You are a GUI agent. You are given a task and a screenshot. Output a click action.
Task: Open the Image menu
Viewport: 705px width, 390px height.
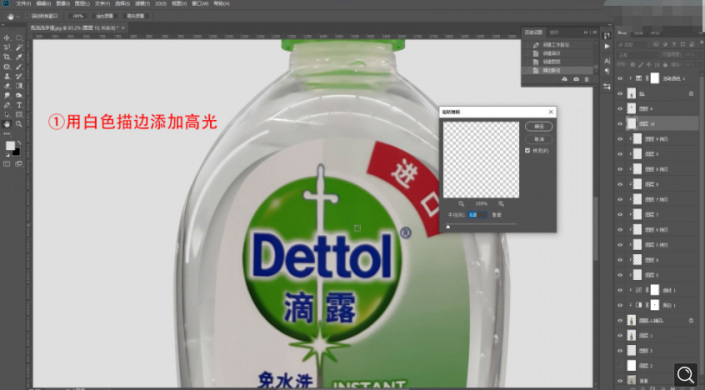(x=62, y=4)
